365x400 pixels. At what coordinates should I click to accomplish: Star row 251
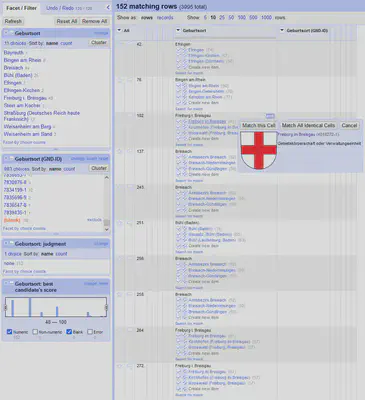tap(120, 223)
